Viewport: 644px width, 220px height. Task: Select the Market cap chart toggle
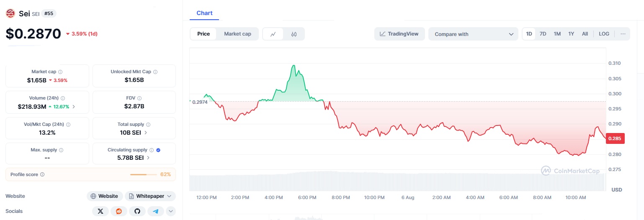coord(237,34)
